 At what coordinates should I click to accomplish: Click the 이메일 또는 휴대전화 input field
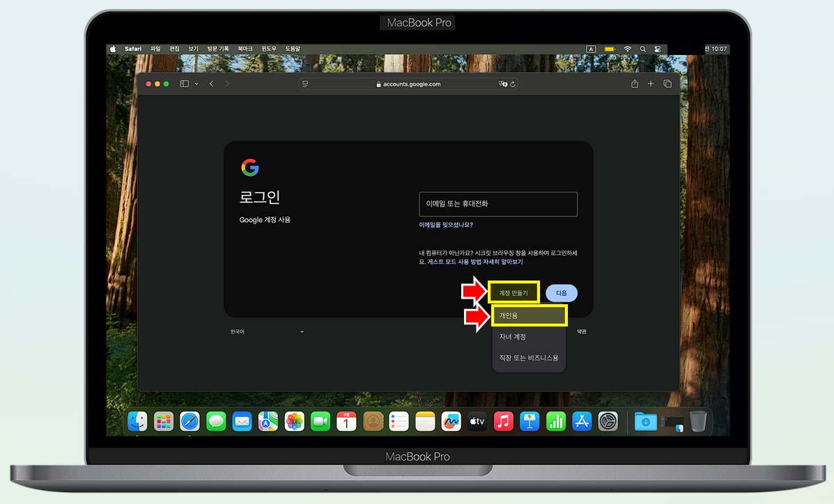click(x=498, y=204)
